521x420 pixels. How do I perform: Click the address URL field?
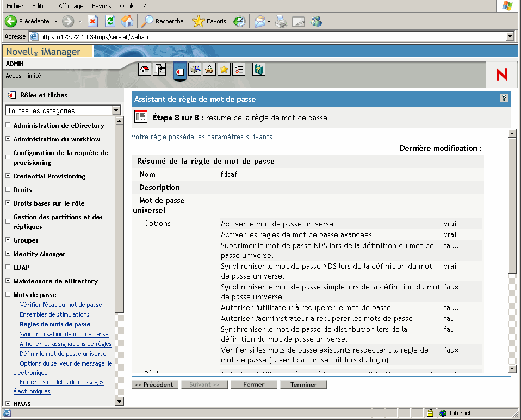tap(269, 36)
